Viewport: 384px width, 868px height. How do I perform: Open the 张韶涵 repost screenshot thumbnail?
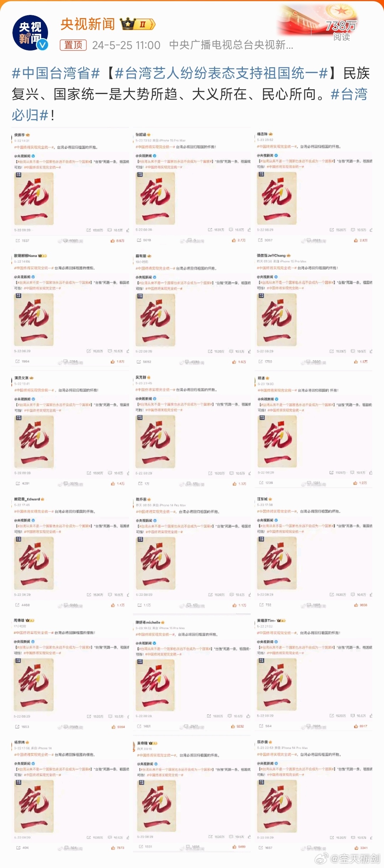tap(192, 188)
